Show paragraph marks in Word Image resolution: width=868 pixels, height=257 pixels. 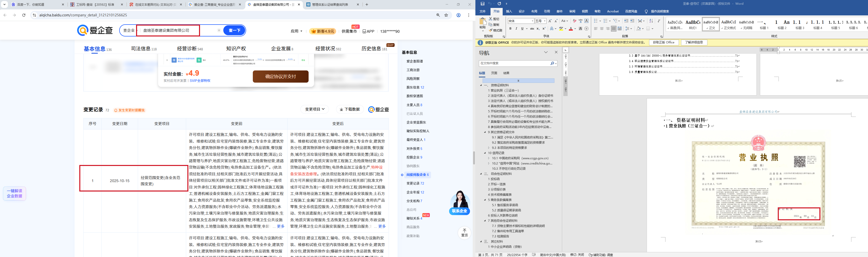click(659, 21)
